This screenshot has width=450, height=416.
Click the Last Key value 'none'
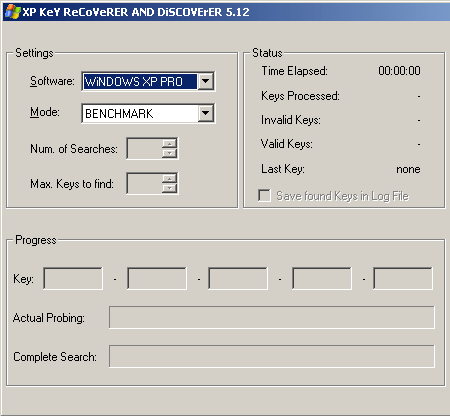click(408, 169)
